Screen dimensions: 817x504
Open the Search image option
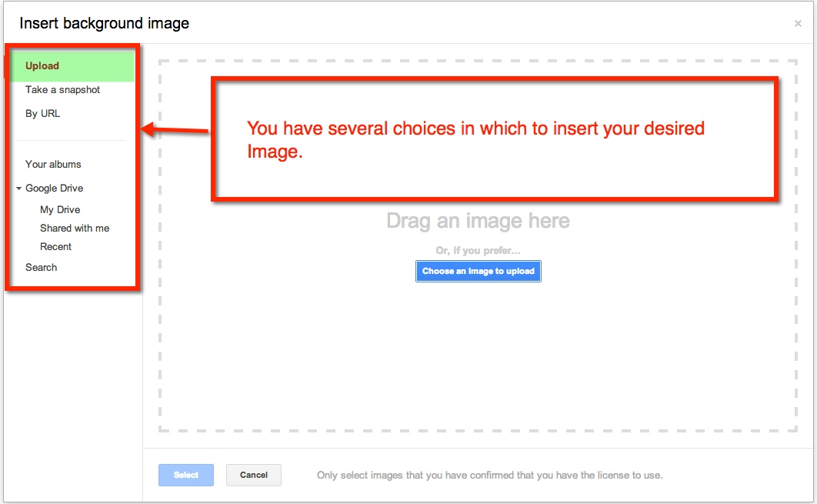pos(41,268)
